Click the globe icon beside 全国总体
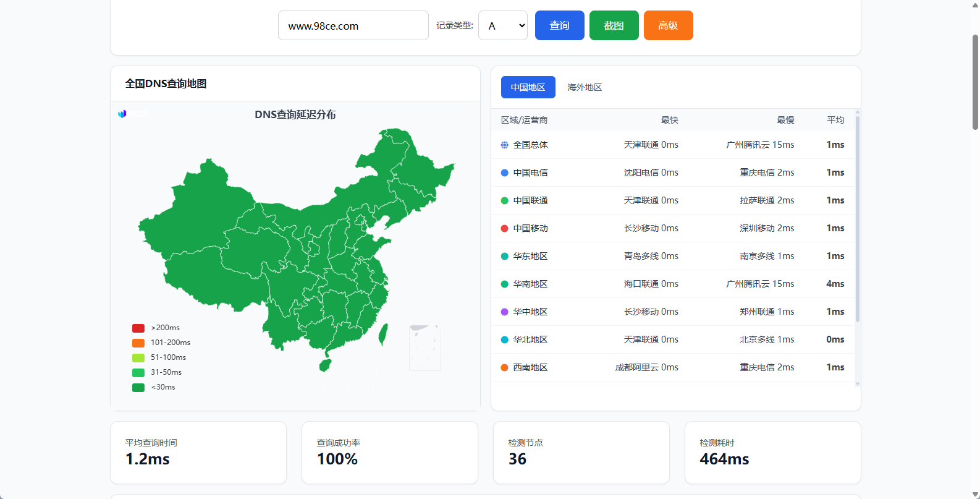 [505, 145]
